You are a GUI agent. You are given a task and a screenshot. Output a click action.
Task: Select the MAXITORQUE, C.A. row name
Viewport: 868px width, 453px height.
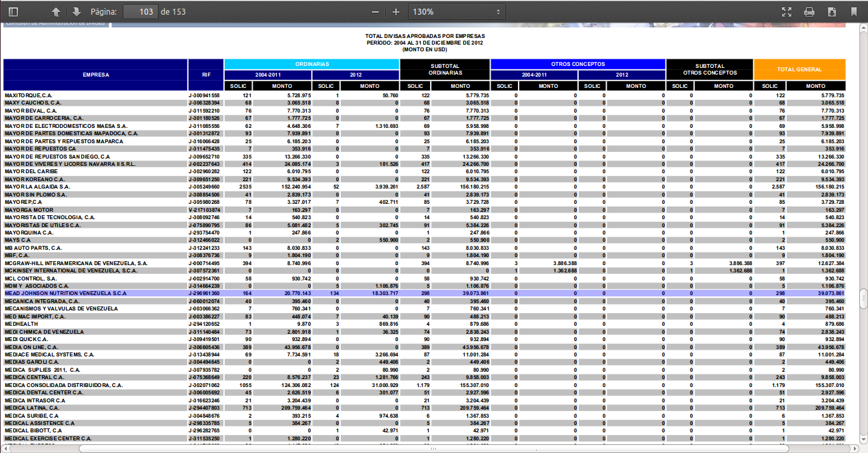[x=28, y=95]
